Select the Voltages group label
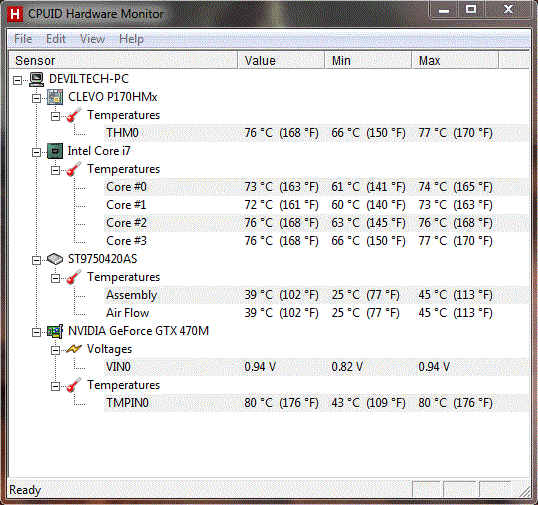 coord(109,349)
